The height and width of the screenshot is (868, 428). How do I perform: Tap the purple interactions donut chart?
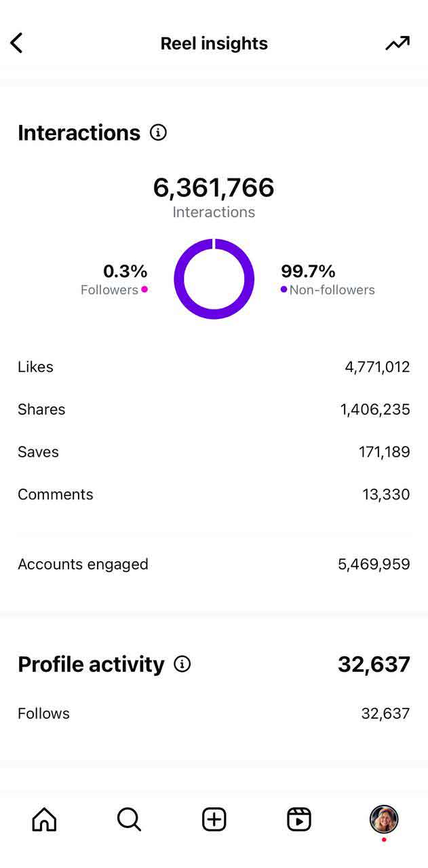coord(214,279)
